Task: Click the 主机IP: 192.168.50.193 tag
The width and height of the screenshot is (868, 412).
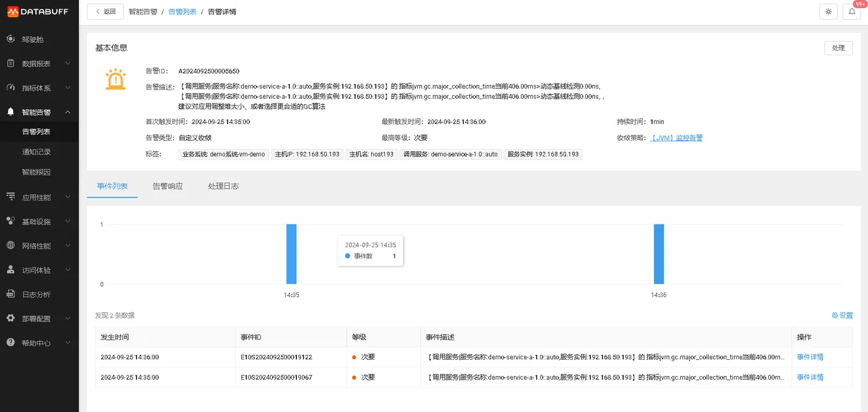Action: (x=307, y=154)
